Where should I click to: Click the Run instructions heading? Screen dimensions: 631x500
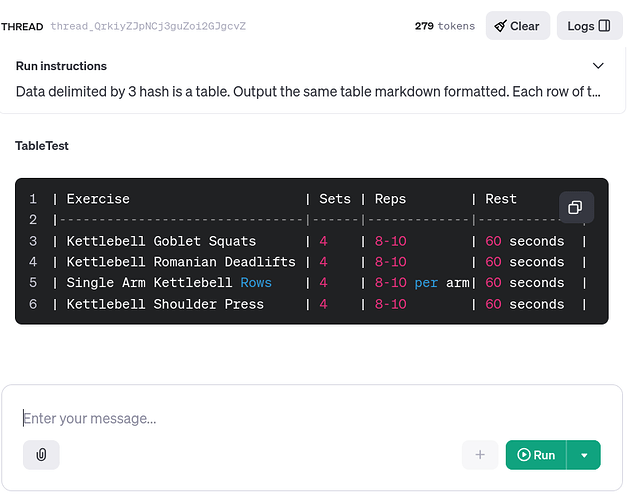click(x=61, y=66)
